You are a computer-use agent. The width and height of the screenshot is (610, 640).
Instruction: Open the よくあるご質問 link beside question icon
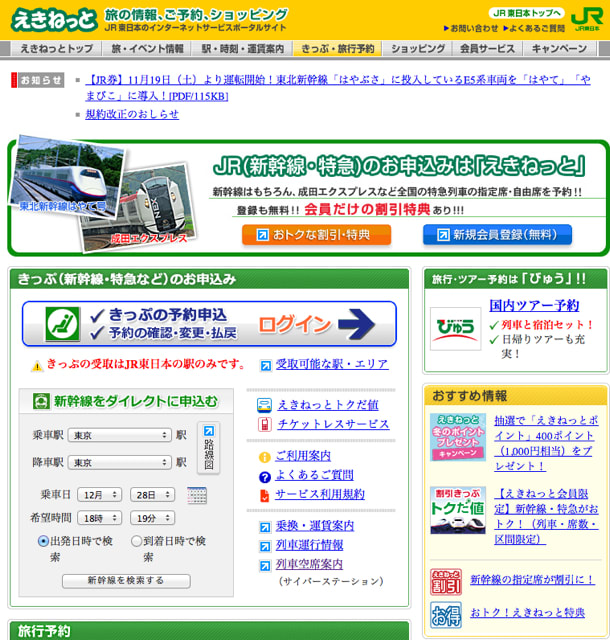click(314, 475)
